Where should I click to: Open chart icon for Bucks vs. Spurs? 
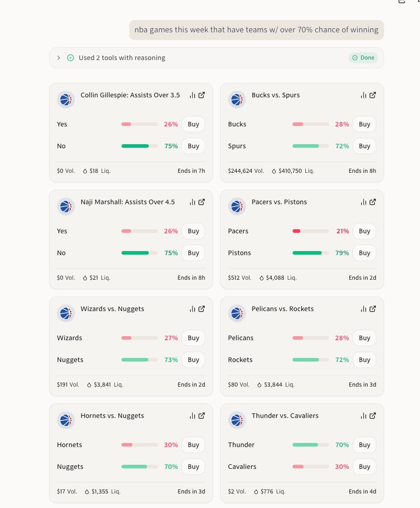[x=363, y=95]
